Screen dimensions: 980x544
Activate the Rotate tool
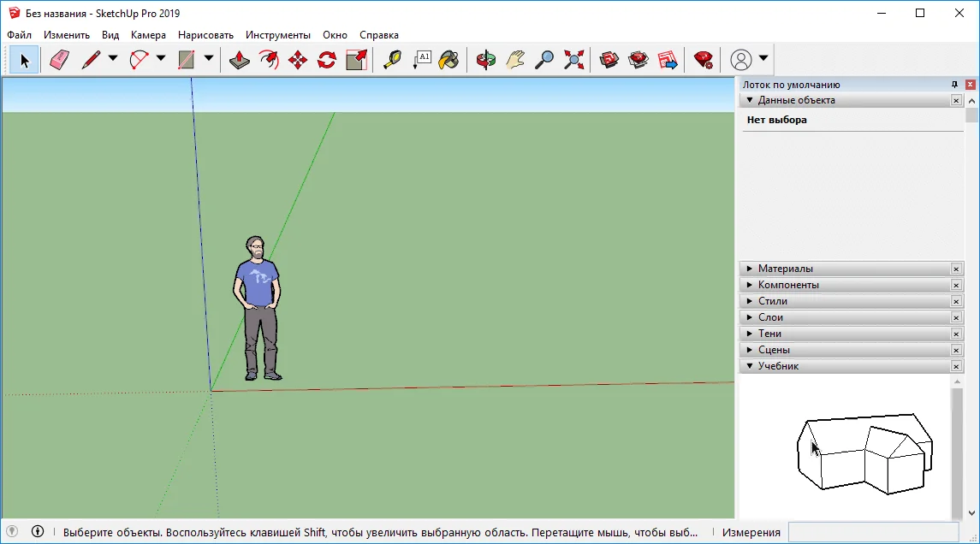pos(327,60)
